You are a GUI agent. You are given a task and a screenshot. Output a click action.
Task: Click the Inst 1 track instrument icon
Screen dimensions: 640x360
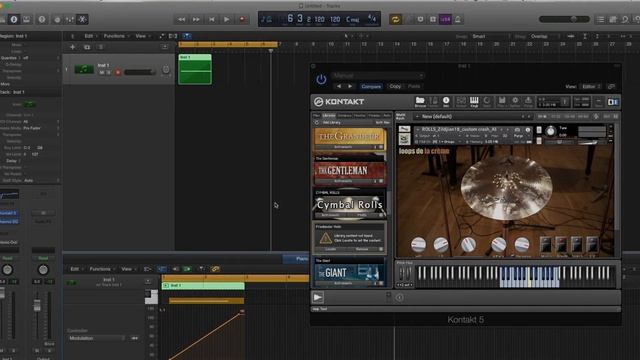click(x=84, y=69)
